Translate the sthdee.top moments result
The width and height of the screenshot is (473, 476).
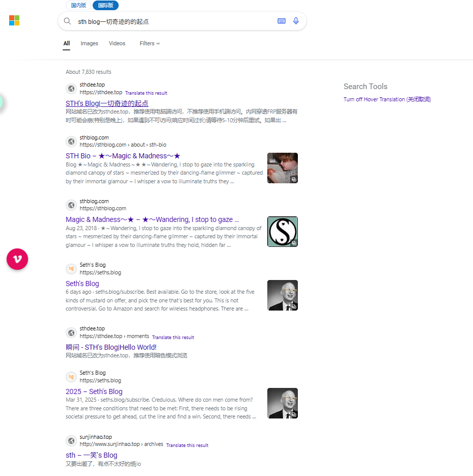[x=173, y=337]
